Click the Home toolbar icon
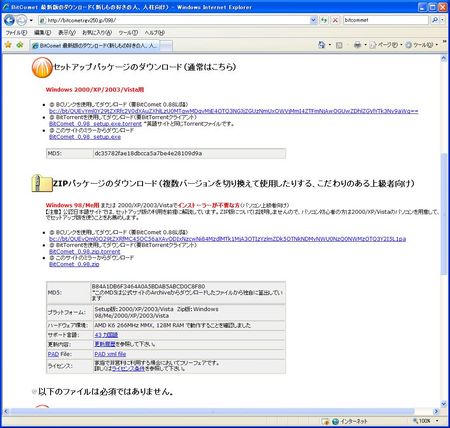The image size is (450, 428). click(x=321, y=45)
